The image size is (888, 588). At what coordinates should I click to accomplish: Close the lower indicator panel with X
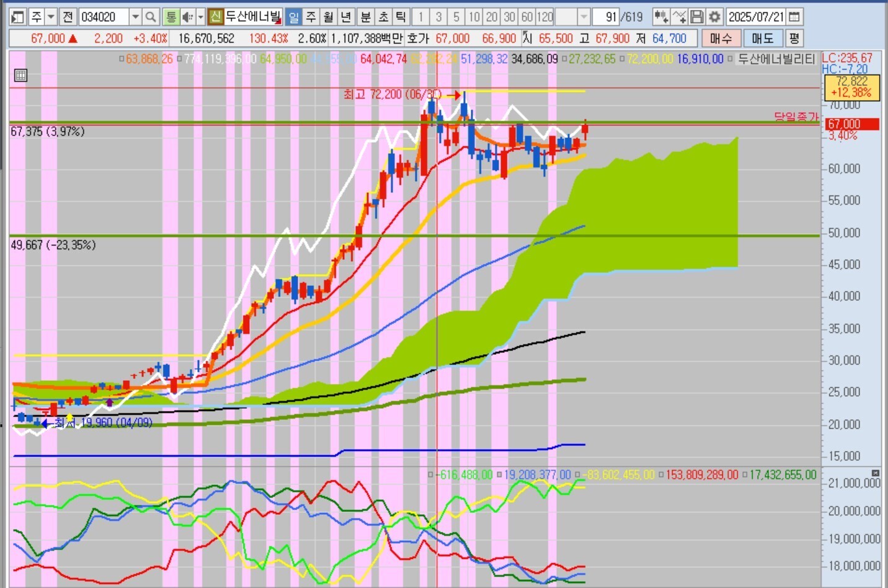pos(876,473)
